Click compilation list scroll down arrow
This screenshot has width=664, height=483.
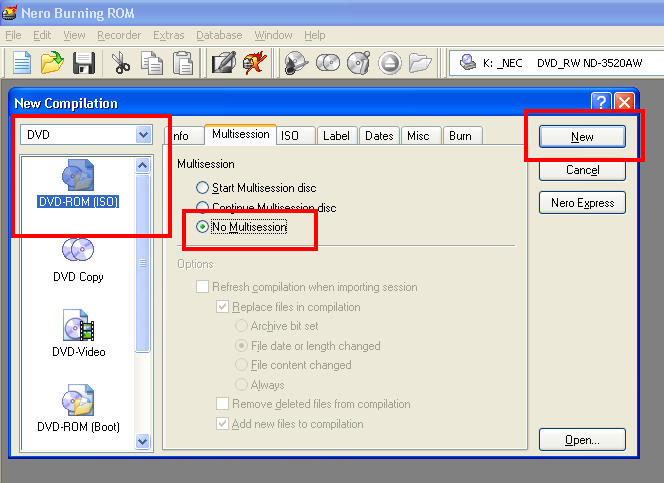click(x=143, y=441)
